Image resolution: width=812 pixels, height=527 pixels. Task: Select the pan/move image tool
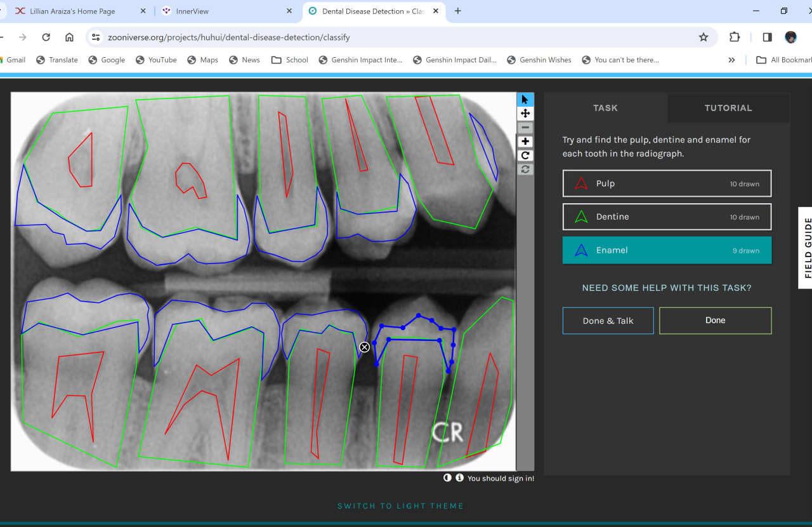click(525, 114)
